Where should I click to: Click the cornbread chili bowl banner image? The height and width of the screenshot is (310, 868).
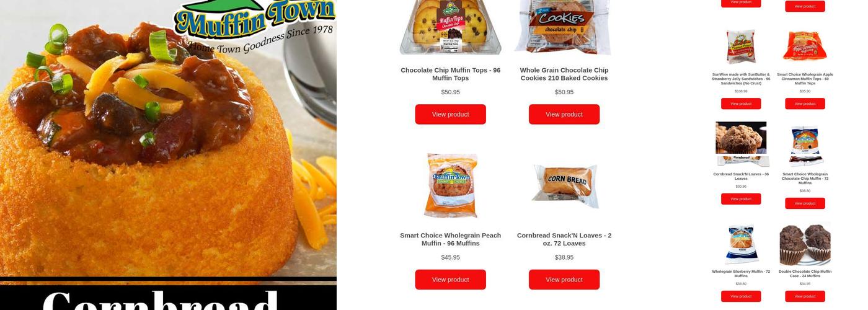click(x=168, y=138)
